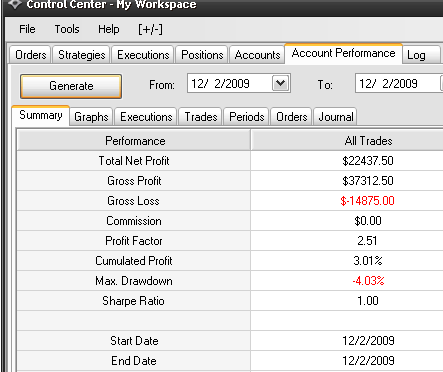Select the Cumulated Profit row label
This screenshot has width=443, height=372.
134,261
